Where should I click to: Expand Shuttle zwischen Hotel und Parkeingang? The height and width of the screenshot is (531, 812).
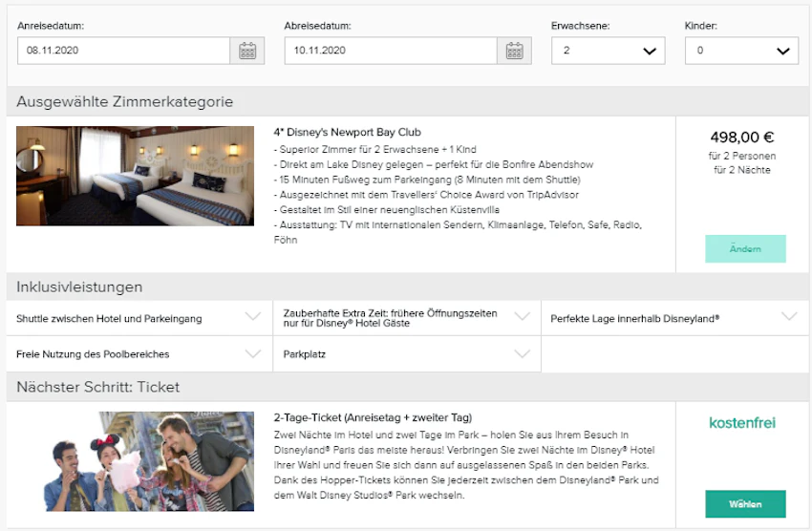[x=139, y=318]
